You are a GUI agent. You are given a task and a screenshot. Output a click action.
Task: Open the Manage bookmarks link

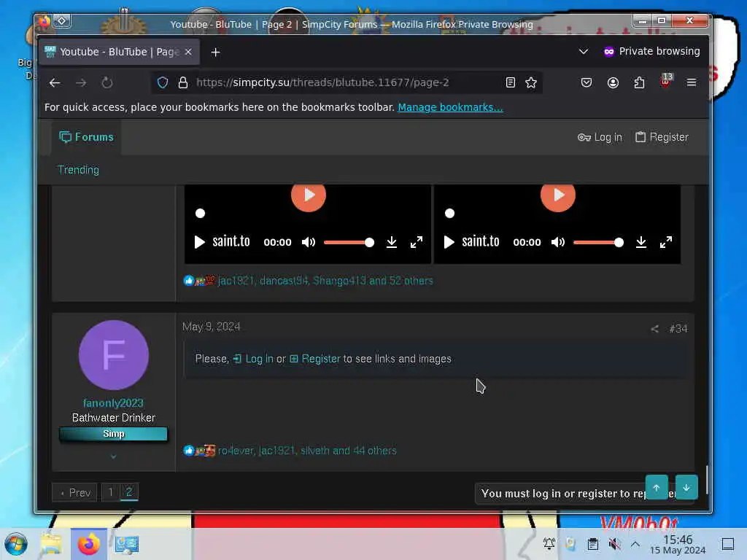tap(450, 108)
